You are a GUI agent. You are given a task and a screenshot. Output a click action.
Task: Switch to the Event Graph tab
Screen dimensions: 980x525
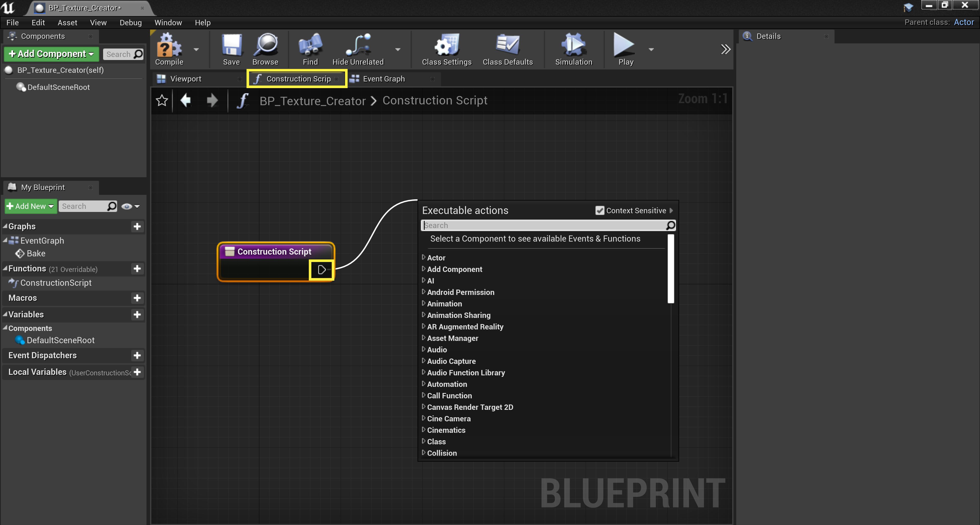click(x=384, y=79)
